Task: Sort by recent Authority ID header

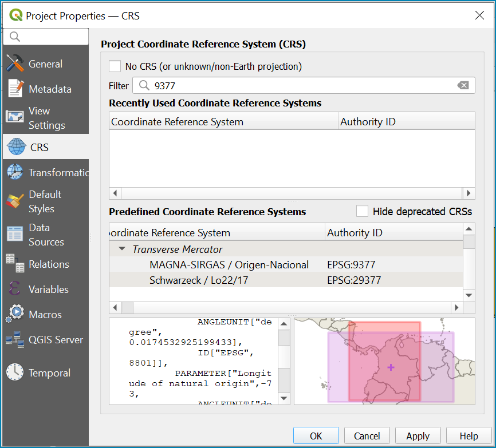Action: [x=407, y=121]
